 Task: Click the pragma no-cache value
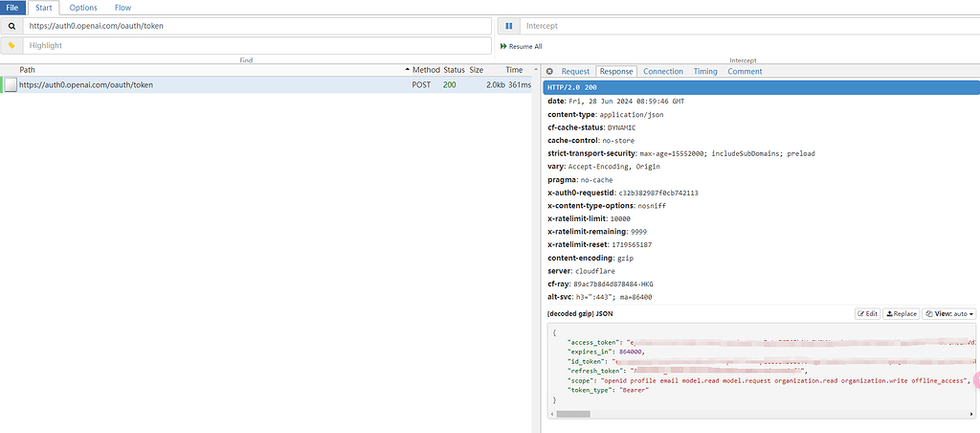pos(596,180)
